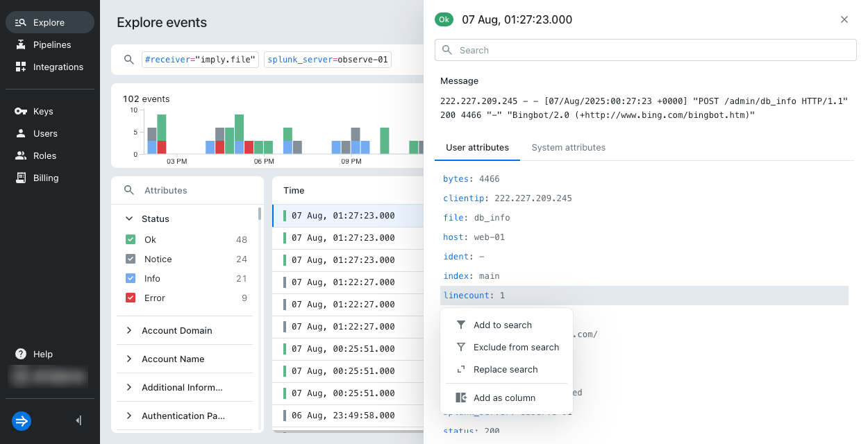Switch to User attributes tab

coord(477,148)
